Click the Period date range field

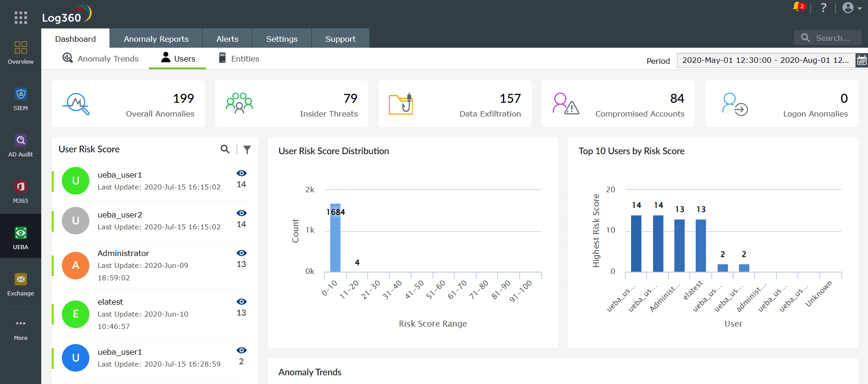click(x=766, y=61)
